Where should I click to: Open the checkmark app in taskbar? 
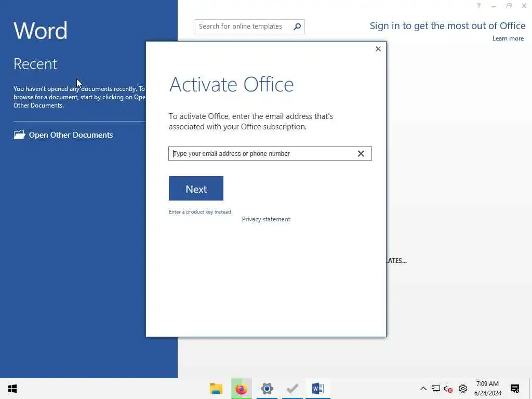point(292,389)
